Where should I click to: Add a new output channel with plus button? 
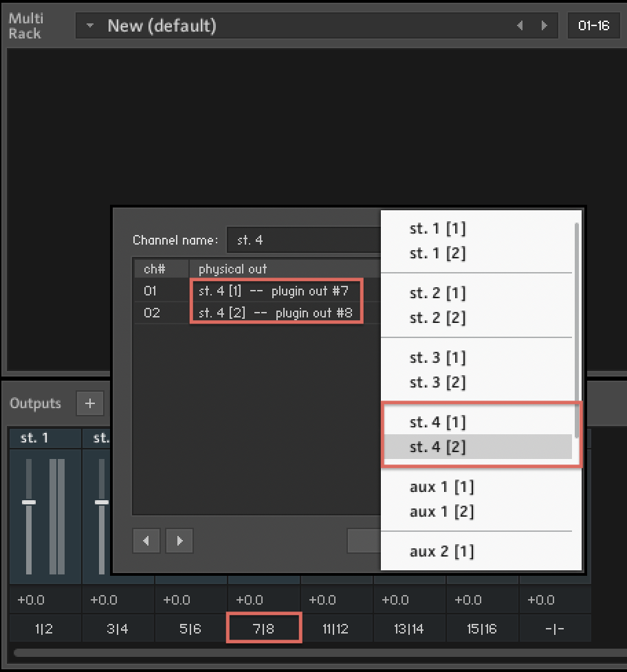(89, 404)
